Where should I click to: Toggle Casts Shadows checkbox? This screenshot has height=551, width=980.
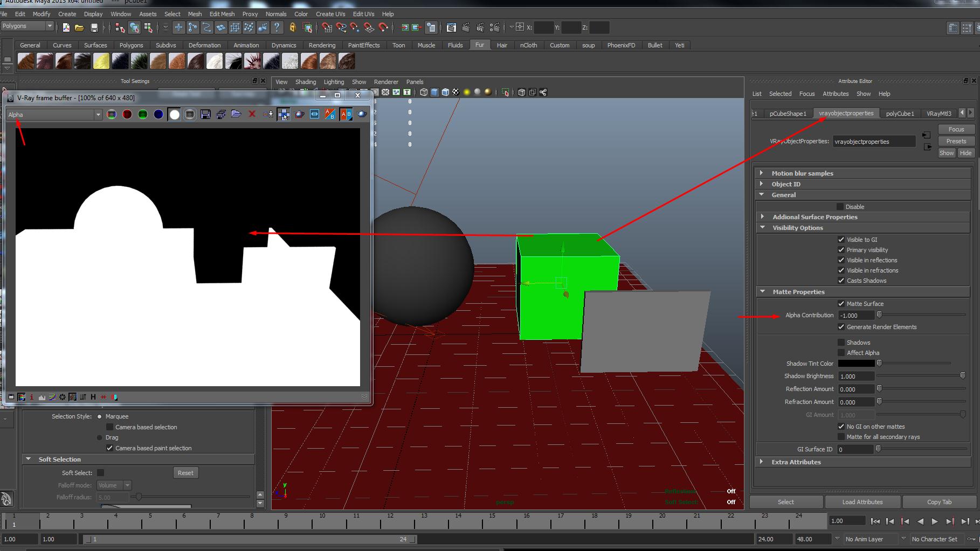pyautogui.click(x=841, y=281)
